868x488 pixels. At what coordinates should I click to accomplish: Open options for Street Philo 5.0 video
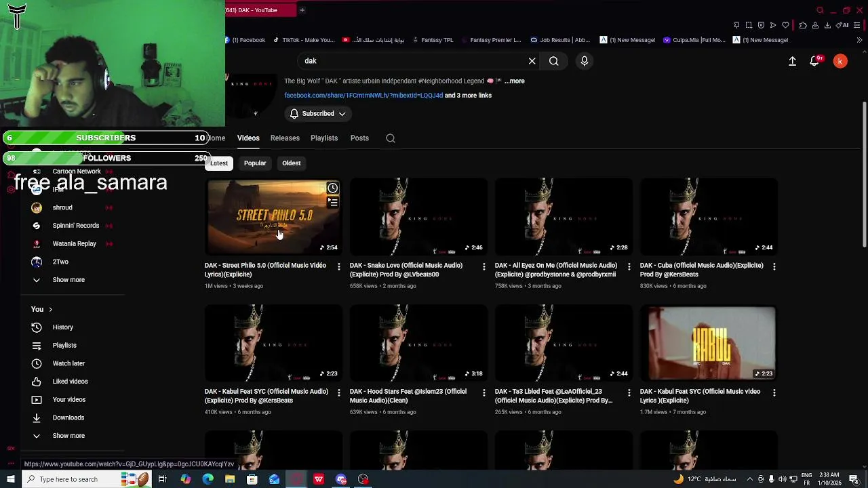(x=339, y=267)
